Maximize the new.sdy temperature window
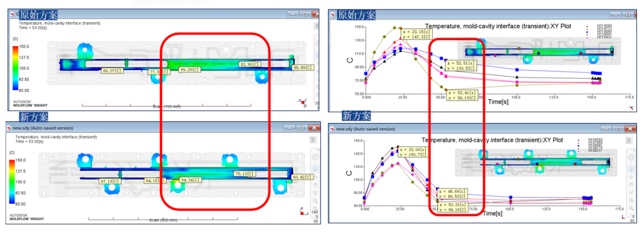The height and width of the screenshot is (233, 644). point(302,128)
